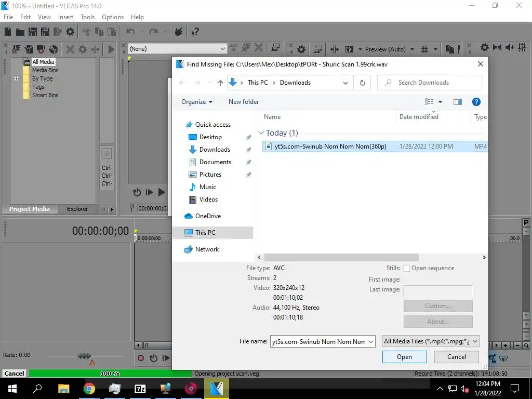
Task: Select Desktop in the navigation pane
Action: tap(210, 137)
